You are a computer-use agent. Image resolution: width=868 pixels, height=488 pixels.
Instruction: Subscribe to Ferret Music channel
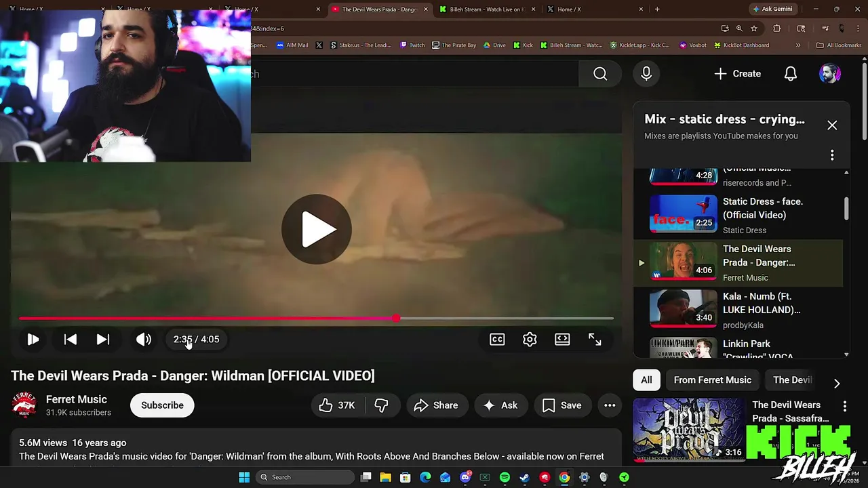[x=162, y=405]
